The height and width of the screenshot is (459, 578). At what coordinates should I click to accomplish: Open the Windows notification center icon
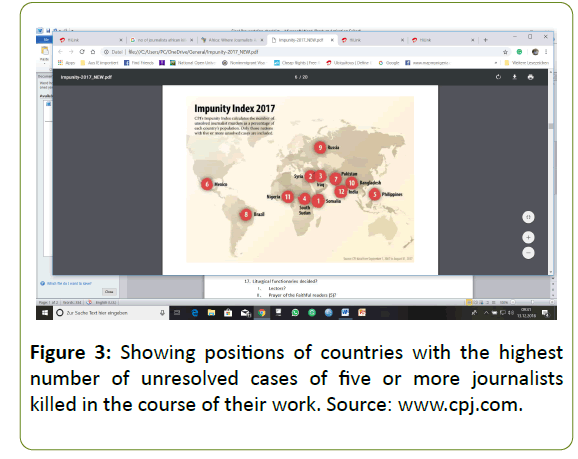click(x=545, y=313)
